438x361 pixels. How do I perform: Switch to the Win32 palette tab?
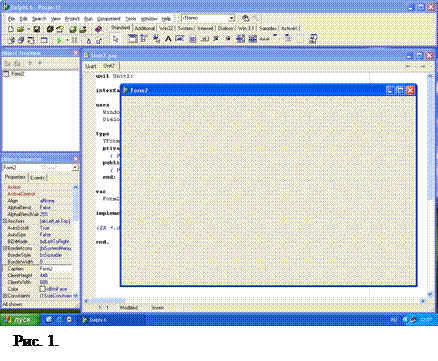point(166,28)
